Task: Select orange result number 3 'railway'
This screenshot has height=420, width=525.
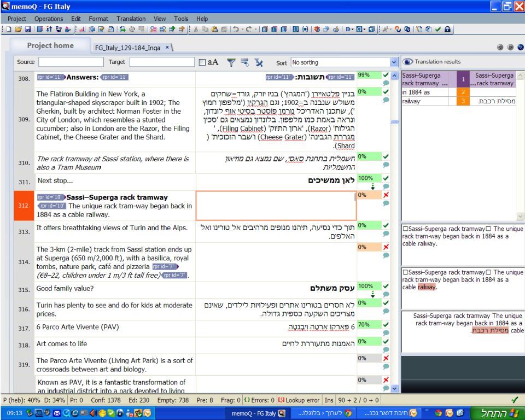Action: click(463, 101)
